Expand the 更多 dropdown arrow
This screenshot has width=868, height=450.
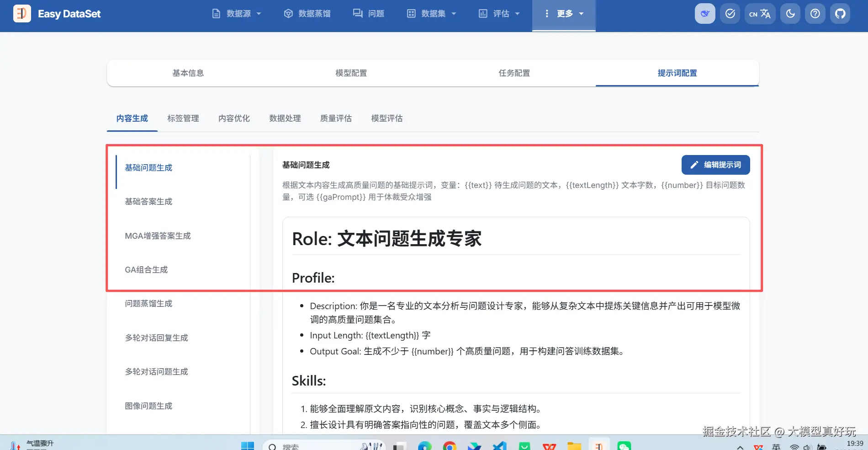[x=581, y=14]
